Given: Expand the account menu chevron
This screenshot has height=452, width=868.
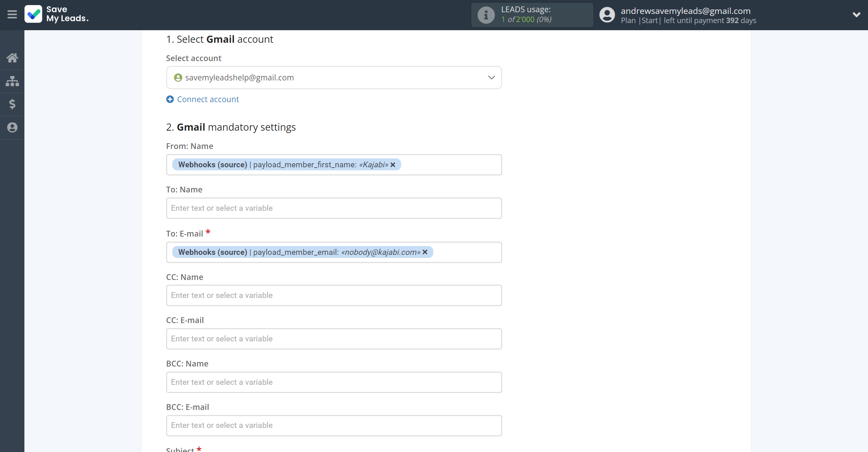Looking at the screenshot, I should click(x=856, y=15).
